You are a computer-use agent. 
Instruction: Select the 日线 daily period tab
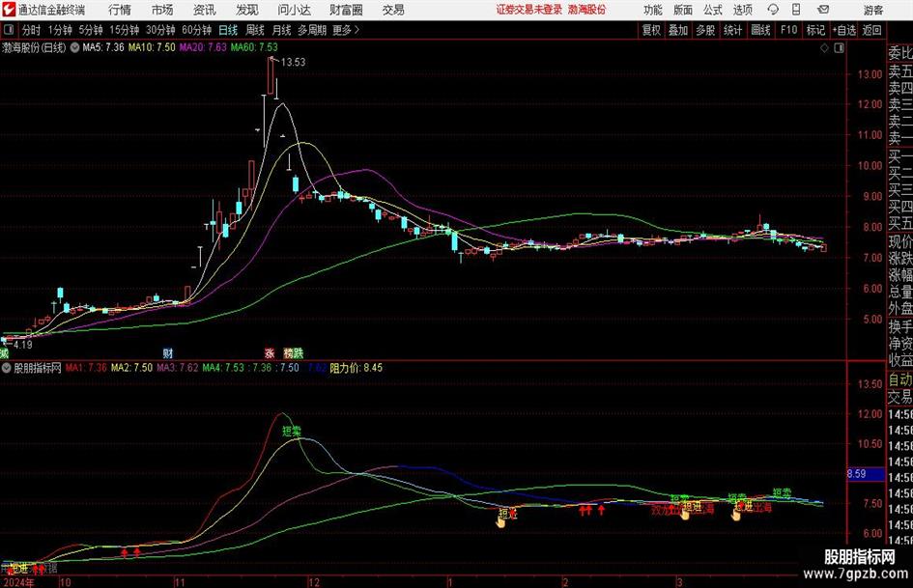(228, 30)
